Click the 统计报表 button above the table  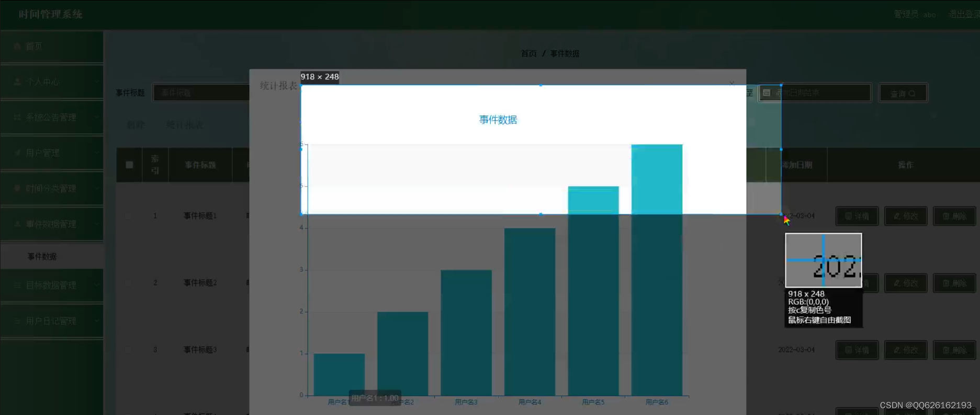pos(185,125)
